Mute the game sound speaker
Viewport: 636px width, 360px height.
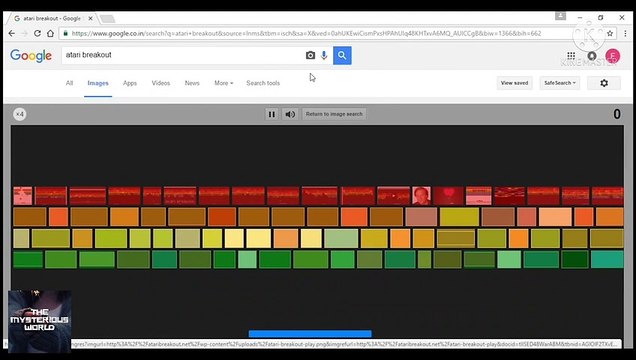pos(290,114)
